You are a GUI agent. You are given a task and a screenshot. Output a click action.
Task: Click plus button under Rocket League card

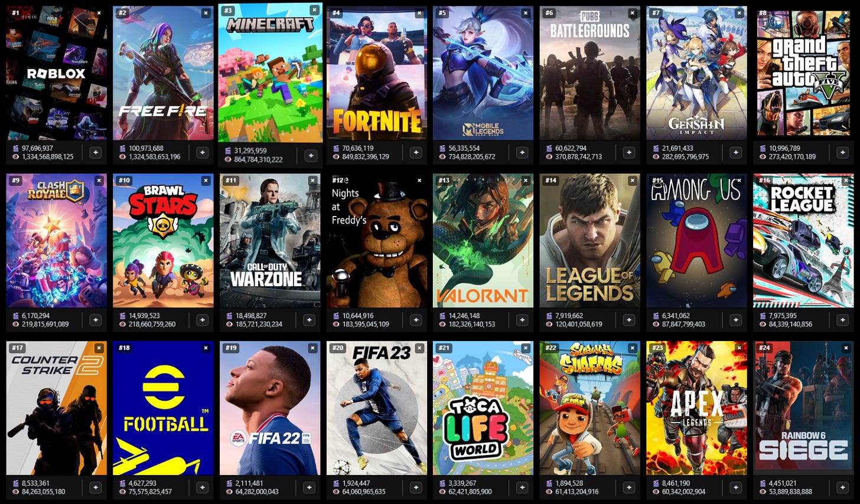point(842,320)
